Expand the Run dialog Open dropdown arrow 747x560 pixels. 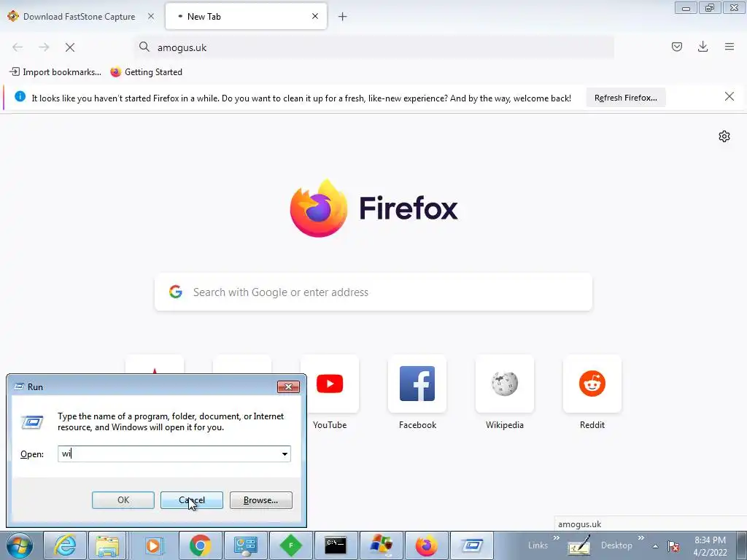coord(285,454)
